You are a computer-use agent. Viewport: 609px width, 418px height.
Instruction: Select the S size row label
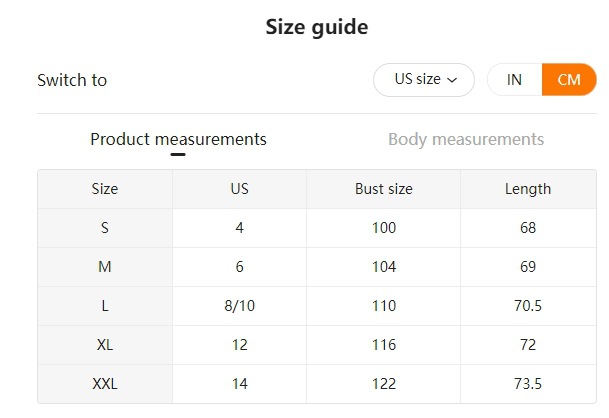point(105,228)
